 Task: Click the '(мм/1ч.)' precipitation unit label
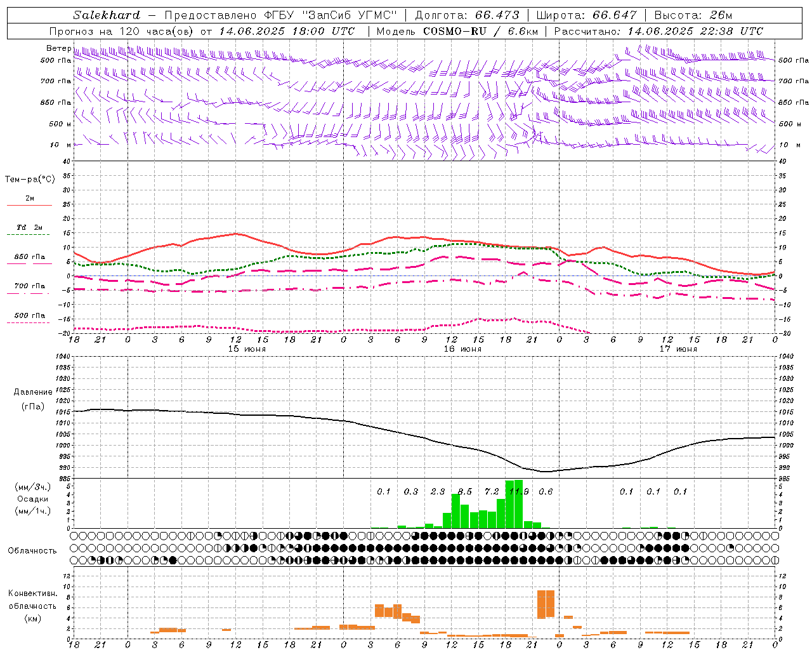(x=33, y=511)
